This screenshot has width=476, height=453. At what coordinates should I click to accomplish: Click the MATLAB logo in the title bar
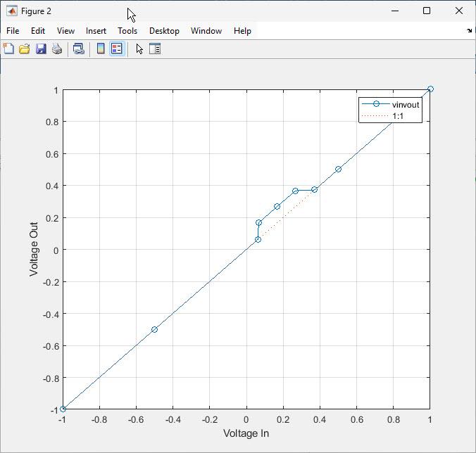11,11
